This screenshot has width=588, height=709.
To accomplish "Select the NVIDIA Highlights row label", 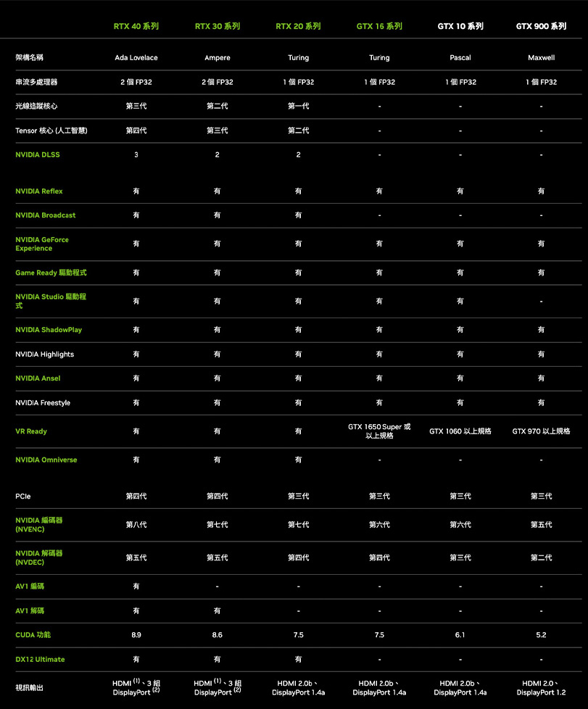I will tap(44, 354).
